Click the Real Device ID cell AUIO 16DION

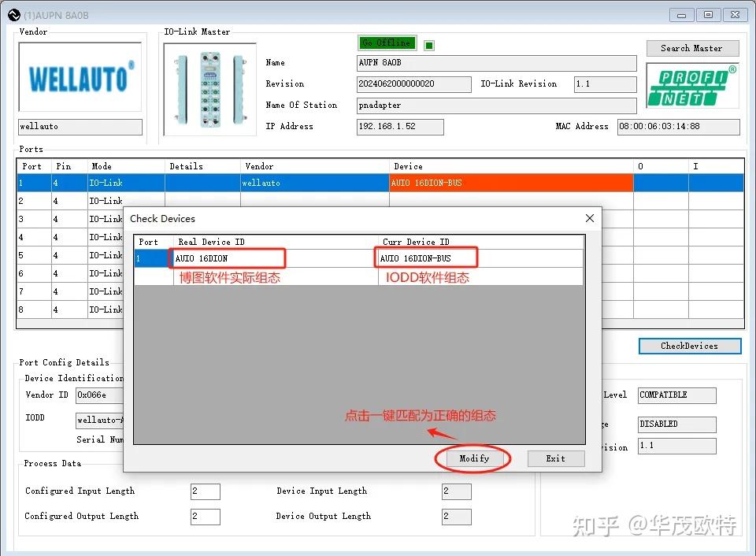[x=227, y=258]
